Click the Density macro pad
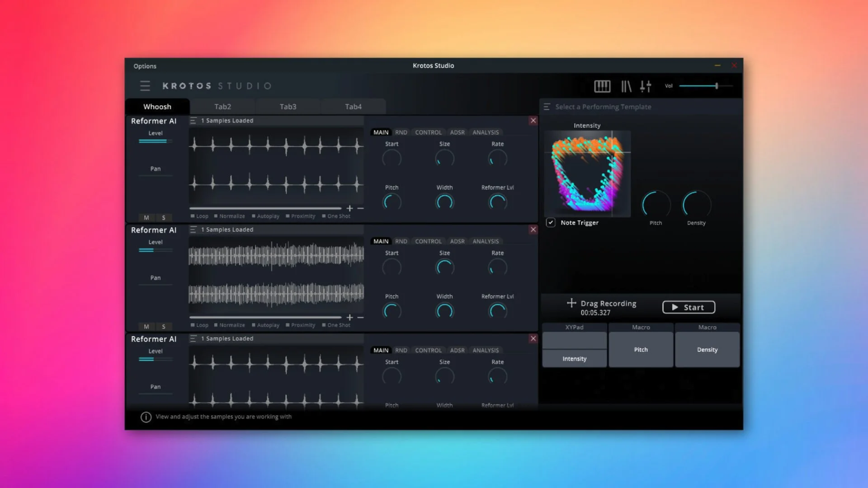The width and height of the screenshot is (868, 488). click(x=707, y=349)
